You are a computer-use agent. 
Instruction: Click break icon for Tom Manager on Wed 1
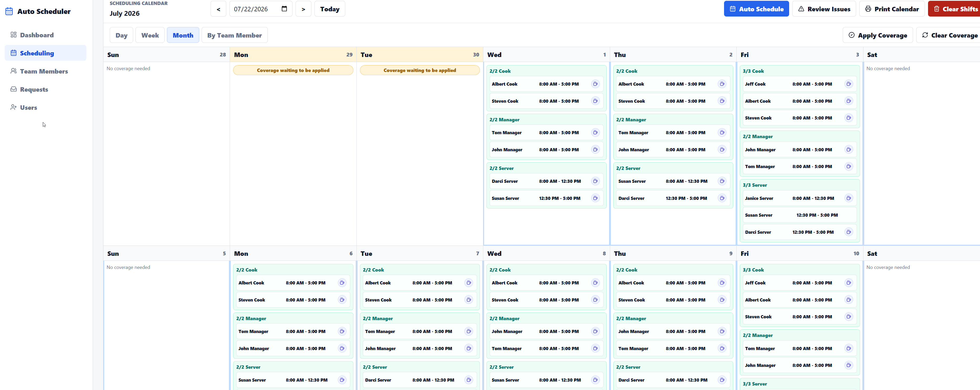pyautogui.click(x=595, y=133)
